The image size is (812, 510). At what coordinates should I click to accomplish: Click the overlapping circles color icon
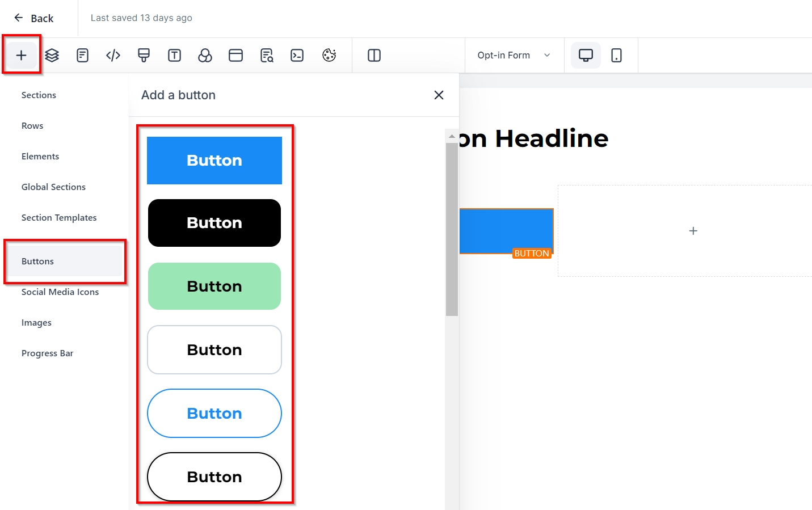point(205,55)
